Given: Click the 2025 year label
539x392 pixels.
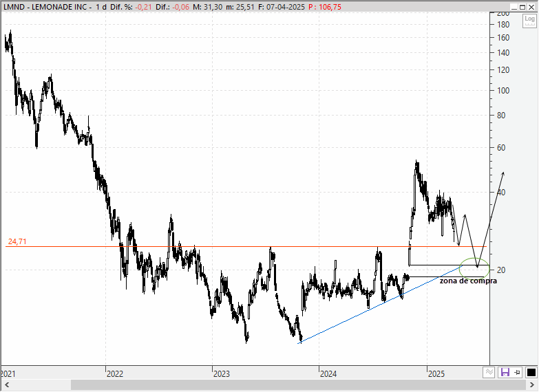Looking at the screenshot, I should pos(436,374).
